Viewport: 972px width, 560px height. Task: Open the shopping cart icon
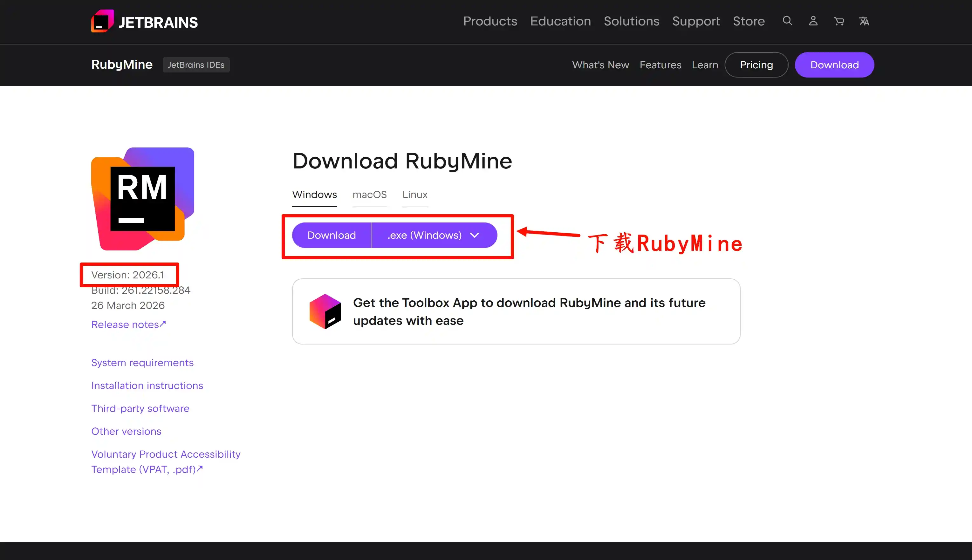coord(839,21)
